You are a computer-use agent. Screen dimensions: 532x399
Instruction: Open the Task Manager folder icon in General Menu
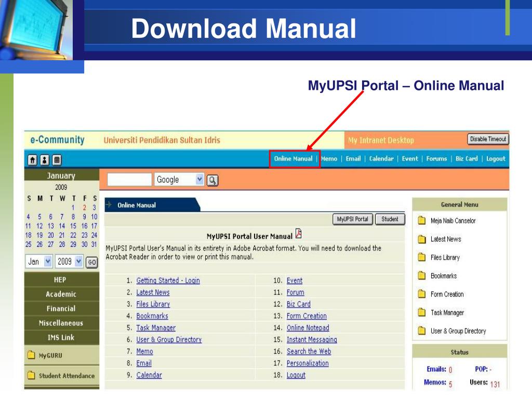coord(422,312)
